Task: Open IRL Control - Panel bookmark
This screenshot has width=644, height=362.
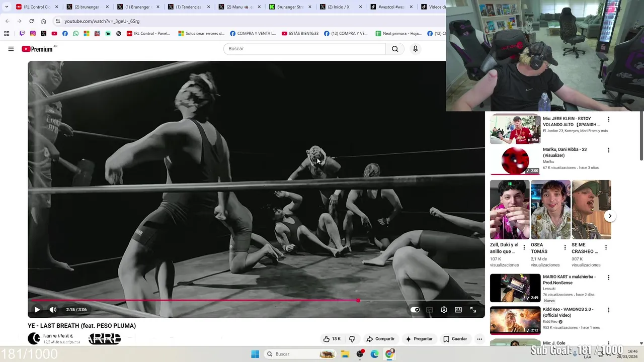Action: [x=148, y=34]
